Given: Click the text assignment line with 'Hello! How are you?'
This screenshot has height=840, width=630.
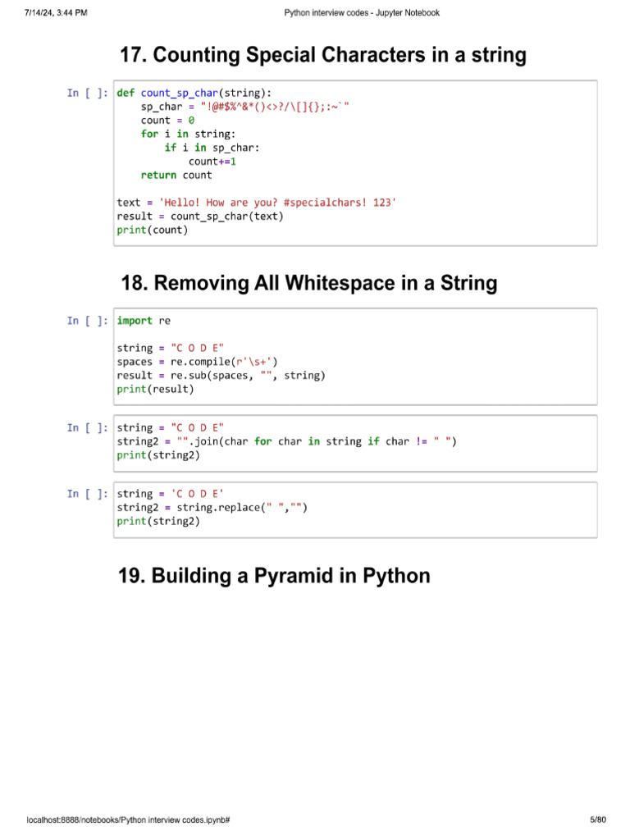Looking at the screenshot, I should 257,203.
